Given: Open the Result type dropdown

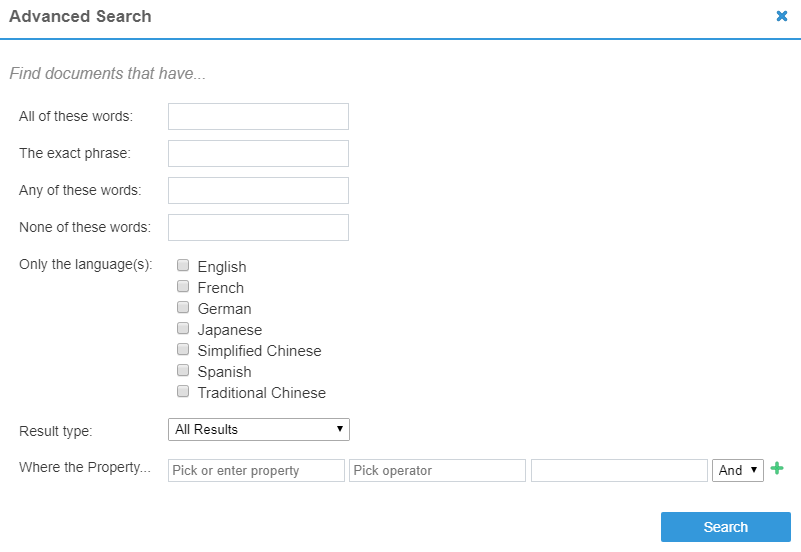Looking at the screenshot, I should click(x=258, y=429).
